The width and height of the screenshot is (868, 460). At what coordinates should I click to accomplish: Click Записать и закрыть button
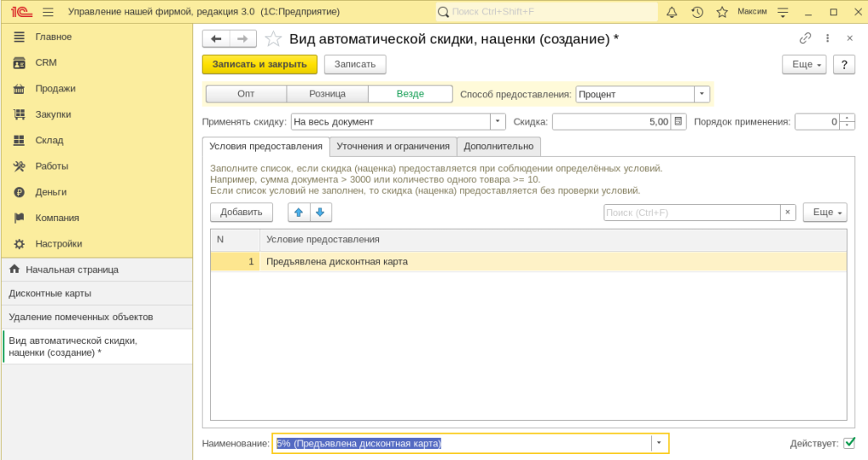[259, 64]
